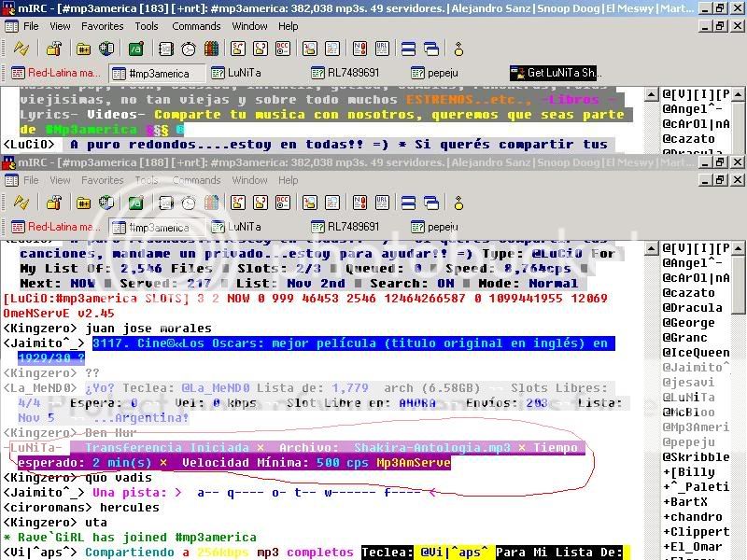Select @George in lower nick list

coord(689,322)
